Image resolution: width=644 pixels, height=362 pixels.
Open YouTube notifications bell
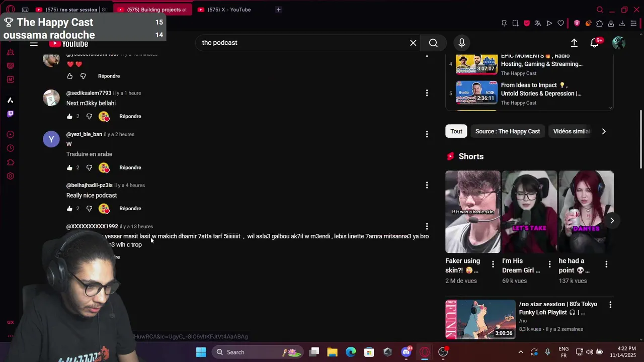[x=595, y=43]
